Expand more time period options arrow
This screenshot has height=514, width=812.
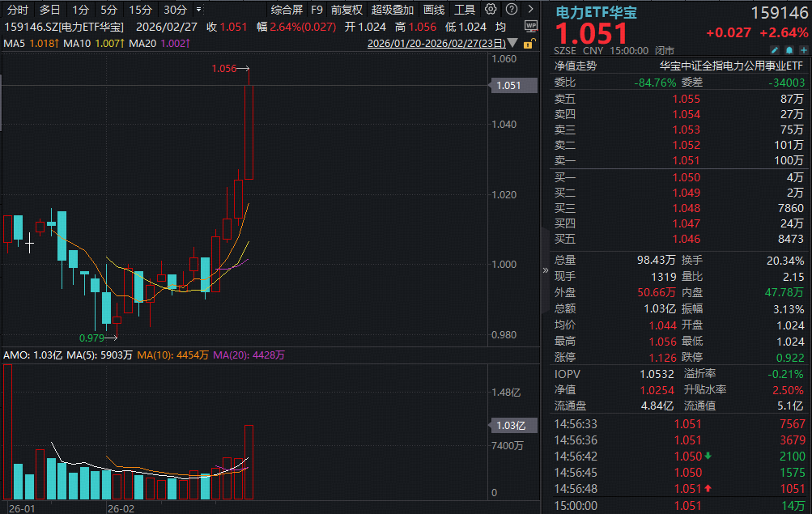click(199, 10)
